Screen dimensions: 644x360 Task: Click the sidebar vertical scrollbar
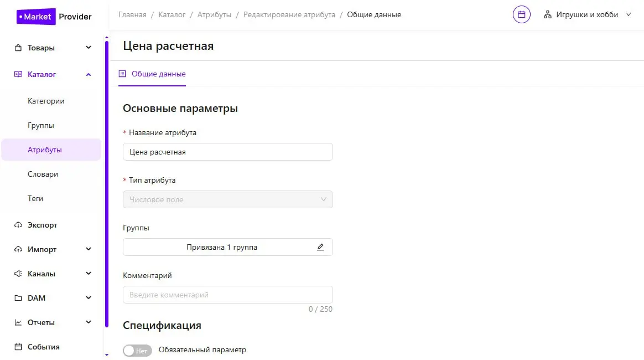[107, 183]
